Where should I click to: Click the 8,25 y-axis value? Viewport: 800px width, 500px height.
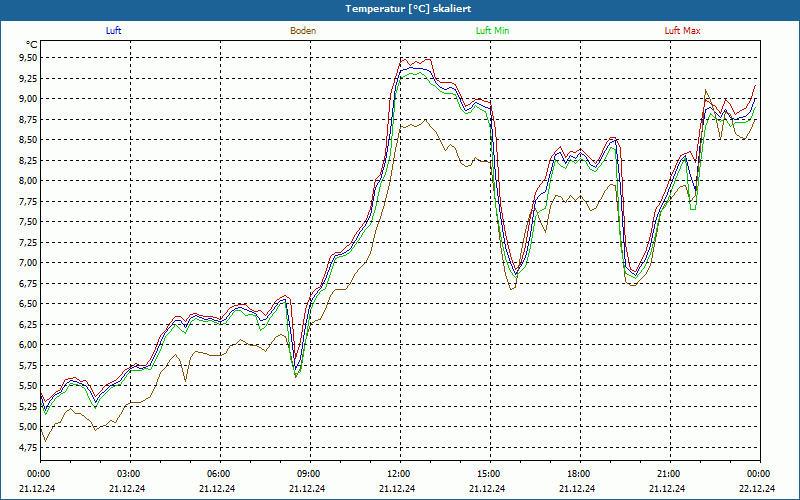tap(27, 160)
